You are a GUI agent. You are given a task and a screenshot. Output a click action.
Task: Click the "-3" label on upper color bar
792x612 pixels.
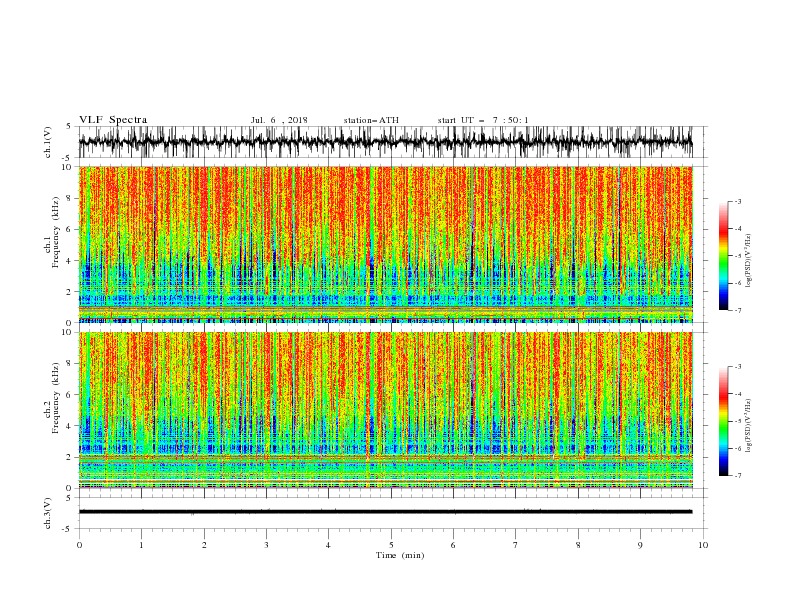click(x=738, y=201)
